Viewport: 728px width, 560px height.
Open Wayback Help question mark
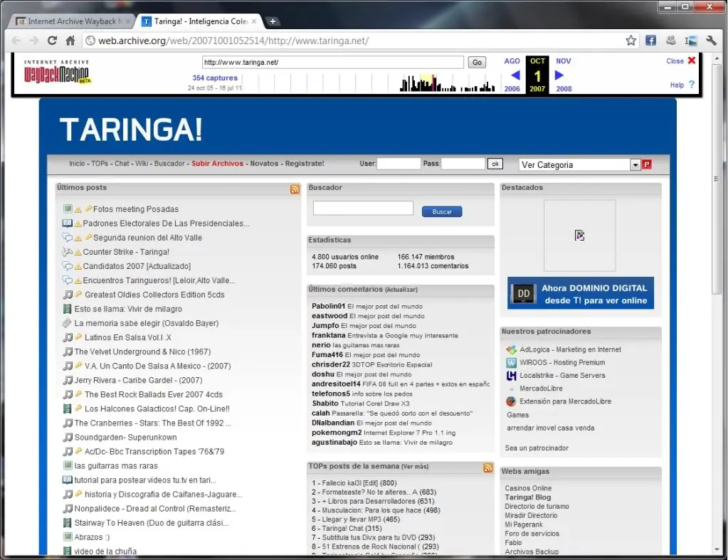coord(692,85)
